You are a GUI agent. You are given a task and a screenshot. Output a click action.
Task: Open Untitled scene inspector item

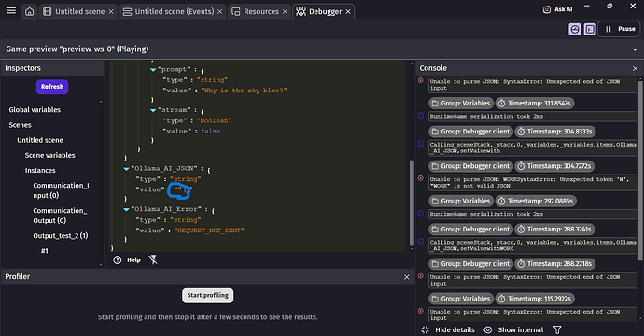click(x=40, y=140)
